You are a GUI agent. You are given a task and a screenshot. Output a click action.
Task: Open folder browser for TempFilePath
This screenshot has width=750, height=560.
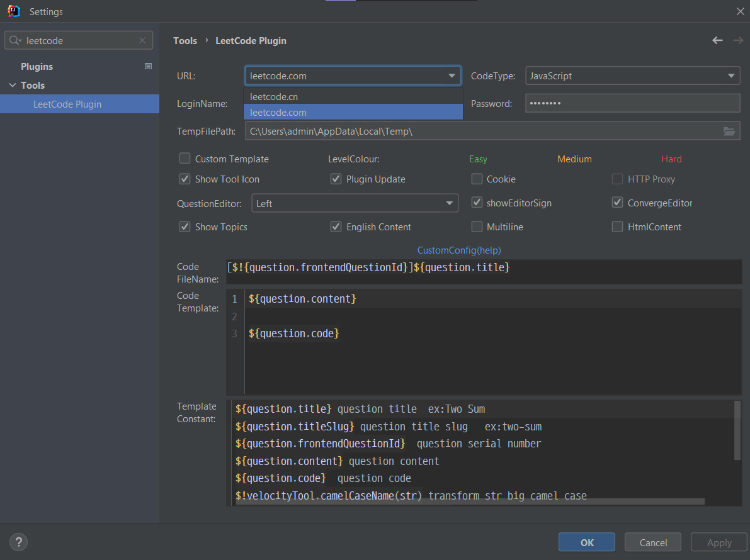pyautogui.click(x=729, y=132)
